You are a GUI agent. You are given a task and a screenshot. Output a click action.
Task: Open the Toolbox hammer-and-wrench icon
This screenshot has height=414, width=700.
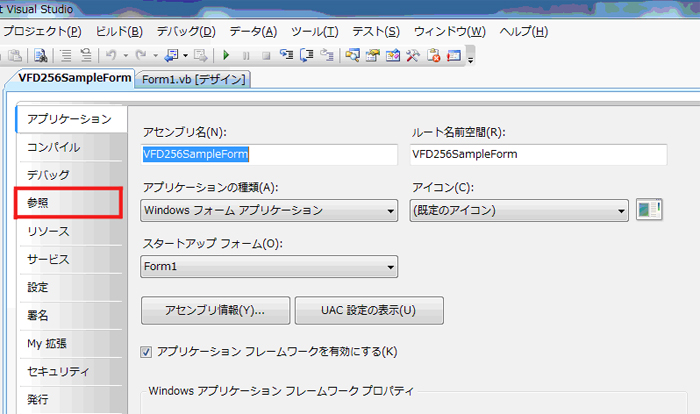coord(413,55)
